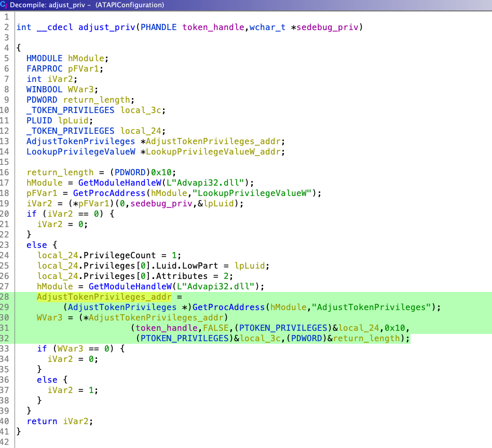Select token_handle argument on line 31
Viewport: 492px width, 448px height.
(166, 328)
